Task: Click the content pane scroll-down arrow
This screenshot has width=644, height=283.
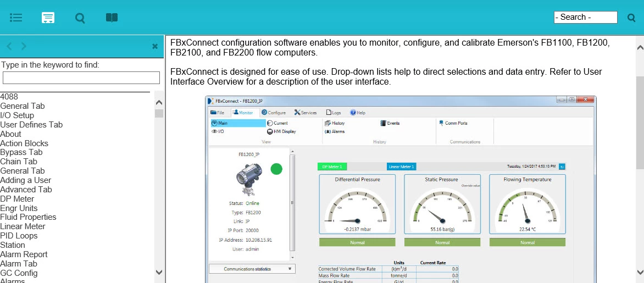Action: (640, 272)
